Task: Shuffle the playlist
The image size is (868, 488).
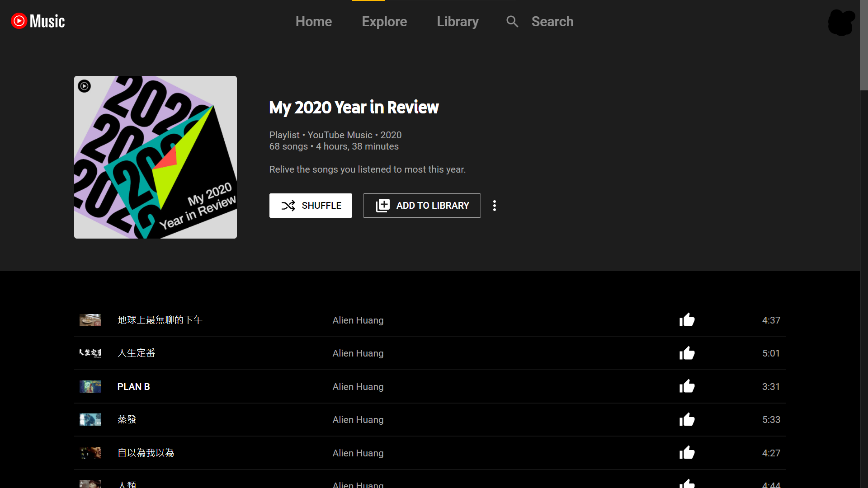Action: pyautogui.click(x=311, y=206)
